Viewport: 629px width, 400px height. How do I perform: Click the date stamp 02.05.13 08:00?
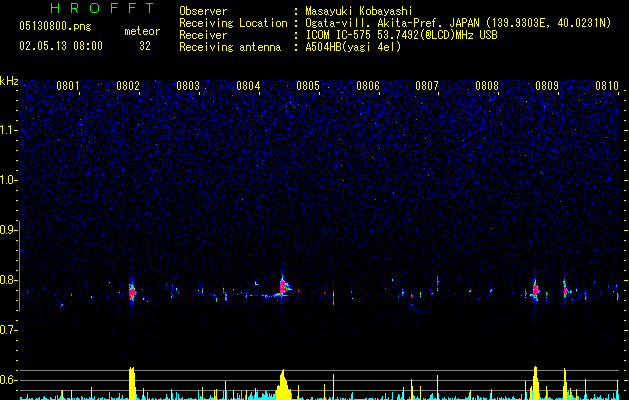tap(61, 46)
